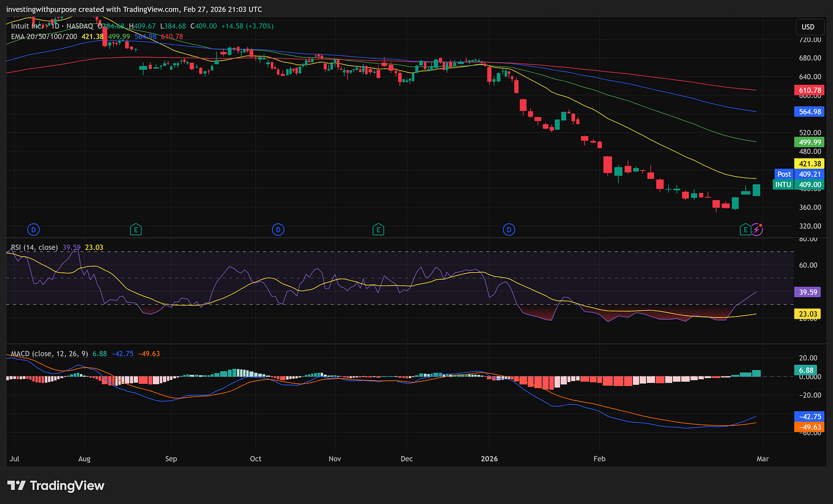This screenshot has width=833, height=504.
Task: Click the RSI legend value 39.59
Action: tap(72, 248)
